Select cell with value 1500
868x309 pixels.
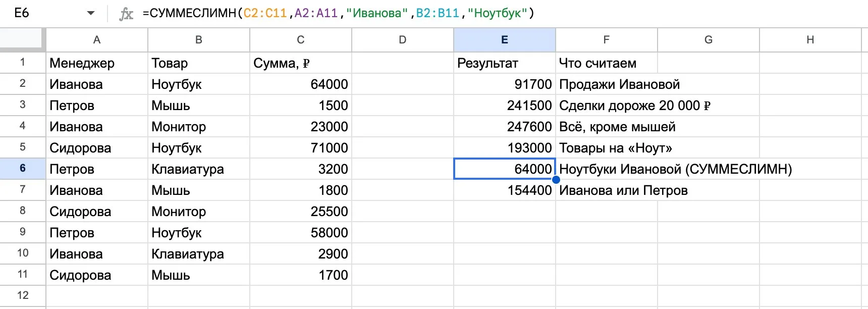tap(301, 106)
